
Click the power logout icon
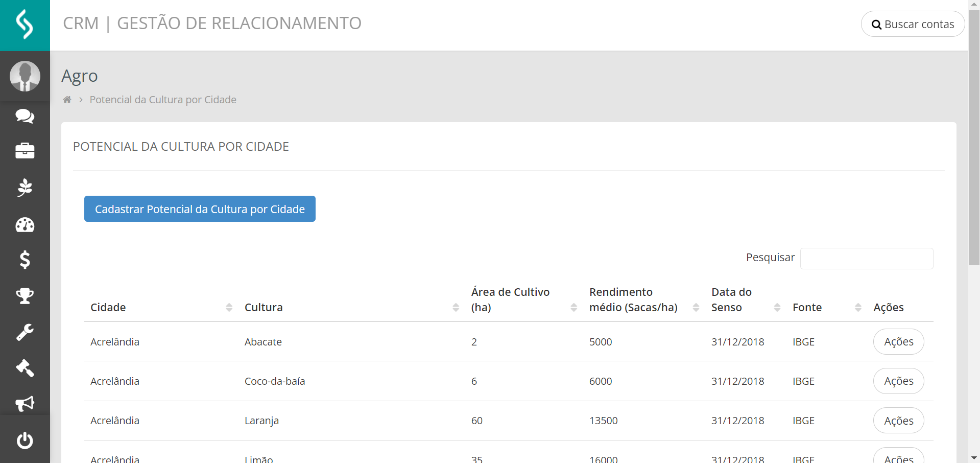[x=25, y=441]
